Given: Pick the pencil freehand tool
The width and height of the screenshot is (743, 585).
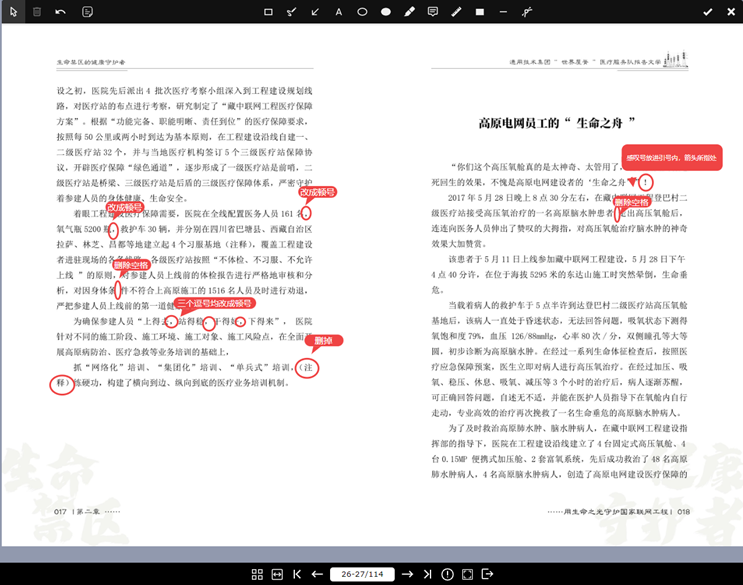Looking at the screenshot, I should pos(456,12).
